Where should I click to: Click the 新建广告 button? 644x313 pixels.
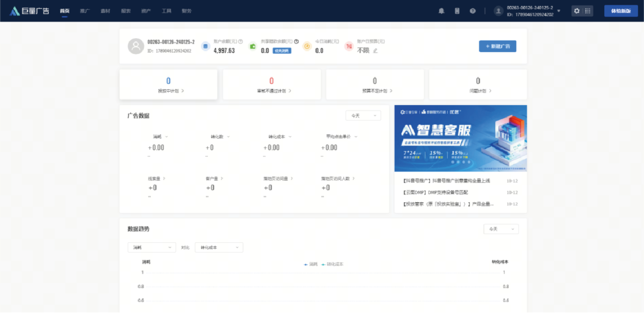pos(497,46)
